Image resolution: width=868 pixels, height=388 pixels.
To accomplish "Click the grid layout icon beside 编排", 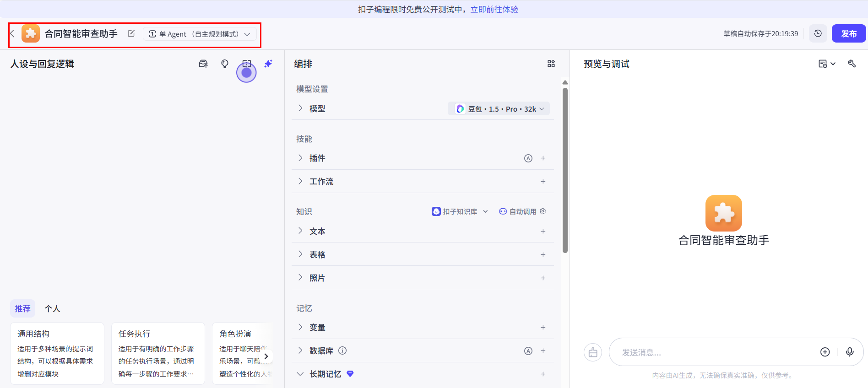I will pos(551,64).
